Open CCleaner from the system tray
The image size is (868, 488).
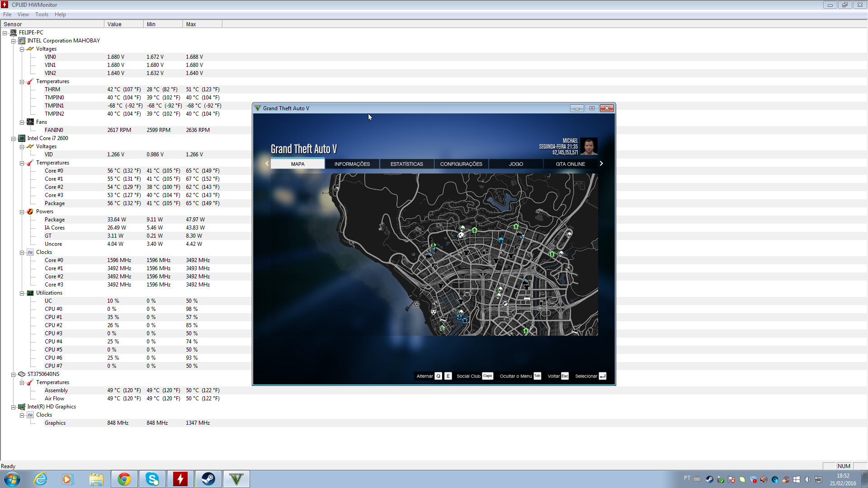tap(786, 479)
